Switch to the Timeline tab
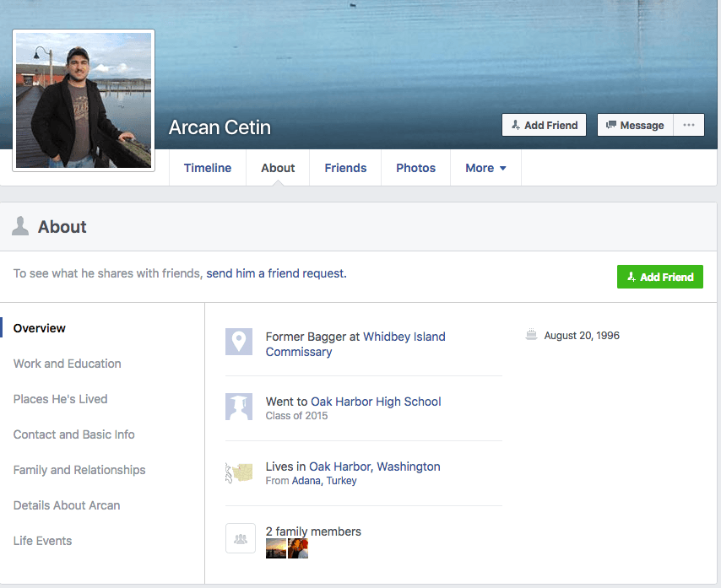This screenshot has height=588, width=721. 208,168
